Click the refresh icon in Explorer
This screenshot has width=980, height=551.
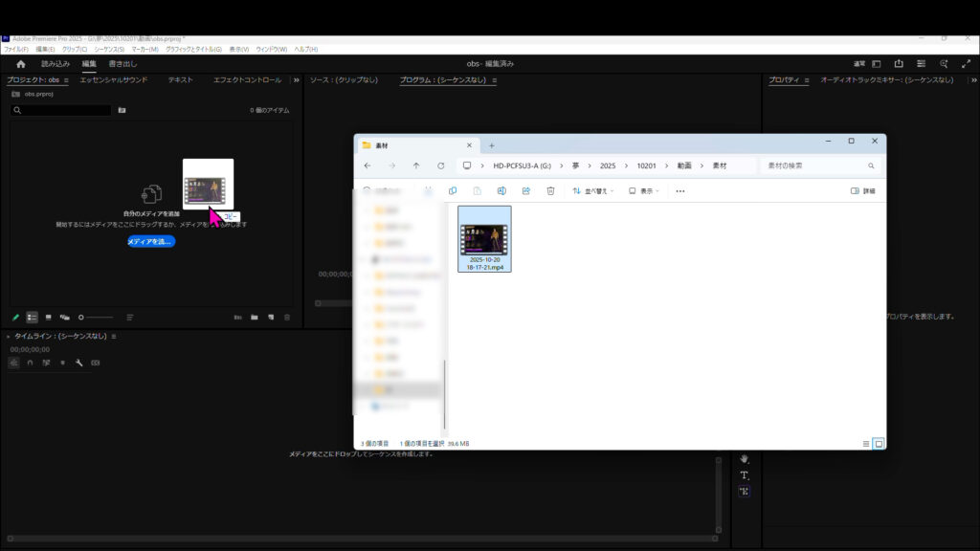440,165
